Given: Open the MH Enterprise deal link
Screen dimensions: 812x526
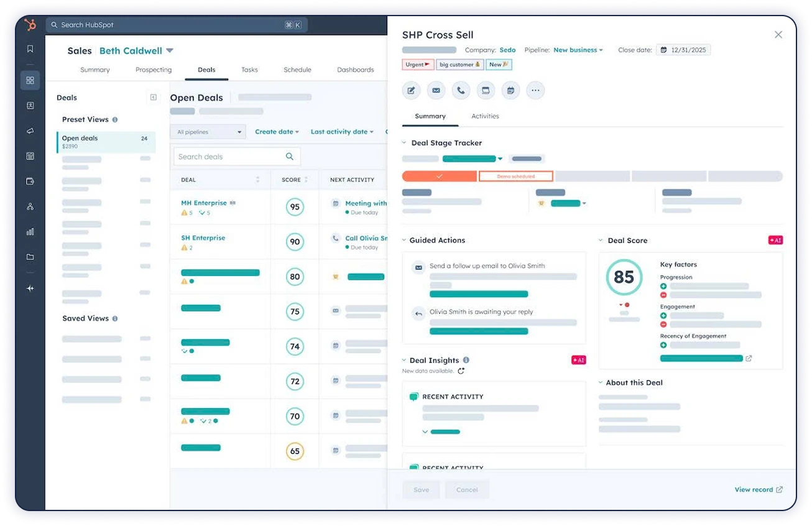Looking at the screenshot, I should point(204,203).
